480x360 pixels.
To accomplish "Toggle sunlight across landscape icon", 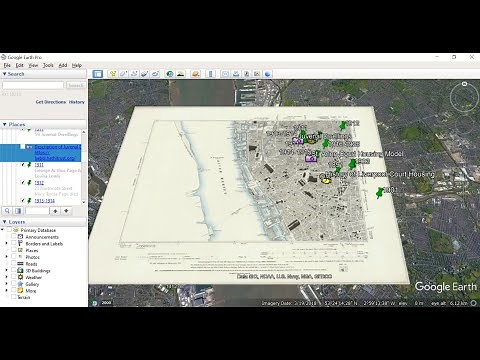I will 180,74.
